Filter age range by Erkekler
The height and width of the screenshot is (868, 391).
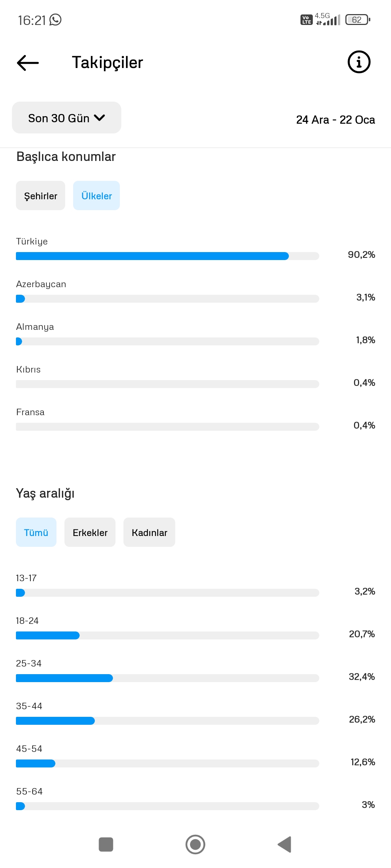coord(90,532)
